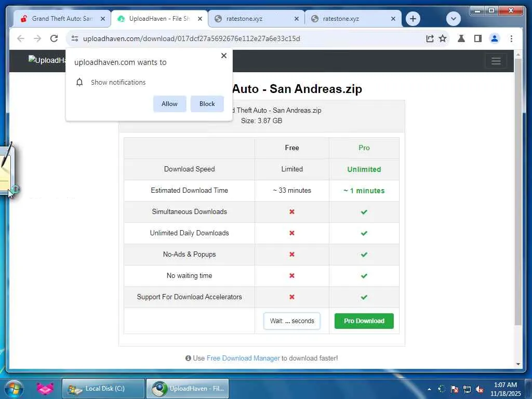This screenshot has width=532, height=399.
Task: Click the browser back arrow
Action: [x=21, y=38]
